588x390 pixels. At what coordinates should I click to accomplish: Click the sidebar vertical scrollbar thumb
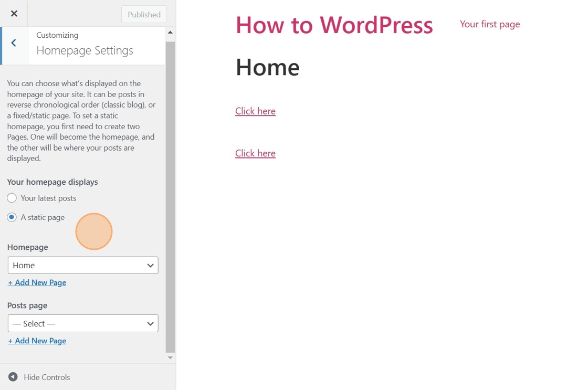(170, 197)
